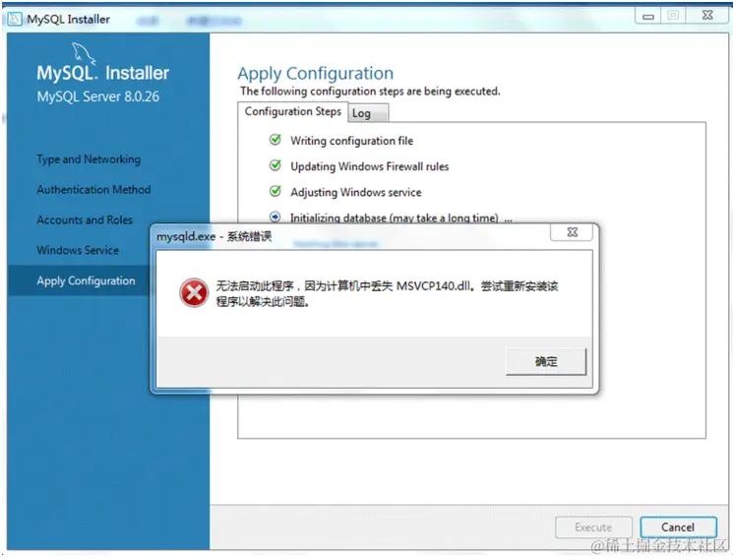Select Windows Service in the sidebar
The width and height of the screenshot is (733, 560).
click(78, 250)
